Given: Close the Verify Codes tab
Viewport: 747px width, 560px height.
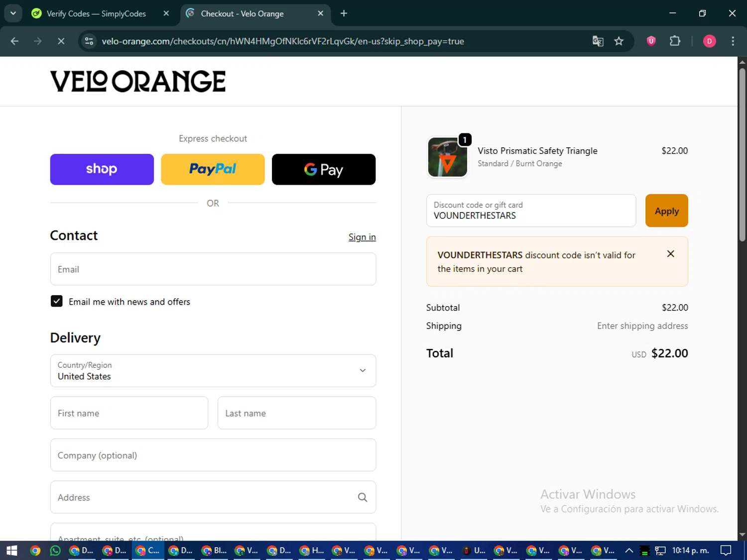Looking at the screenshot, I should pos(166,13).
